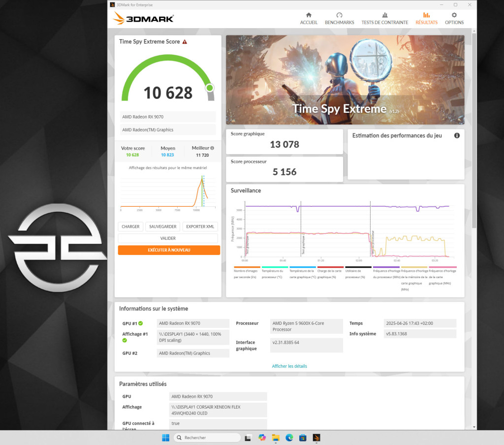Click the AMD Radeon RX 9070 field under score

(168, 117)
